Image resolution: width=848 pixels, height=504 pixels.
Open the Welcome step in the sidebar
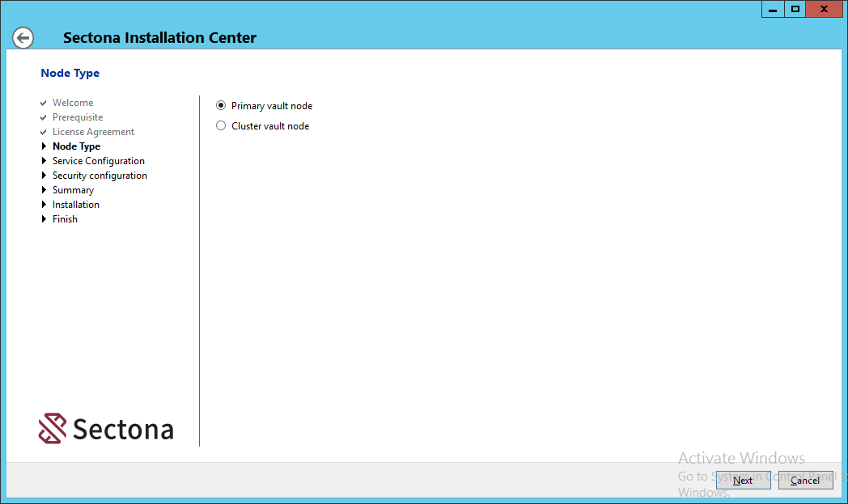72,103
